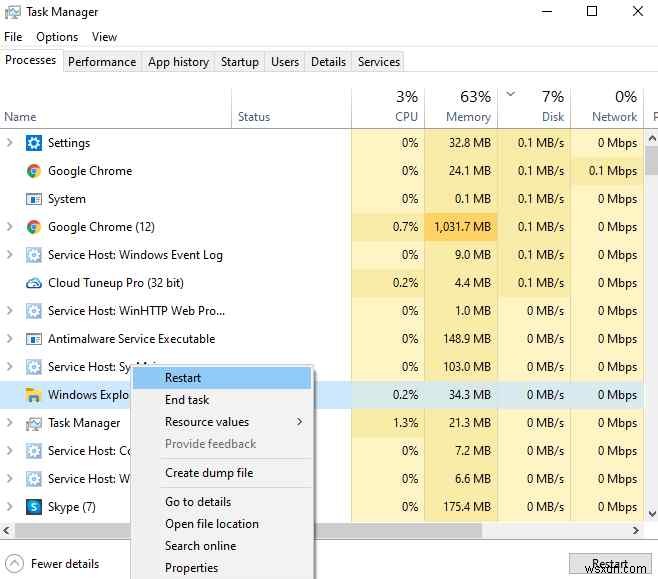
Task: Expand the Settings process group
Action: point(9,143)
